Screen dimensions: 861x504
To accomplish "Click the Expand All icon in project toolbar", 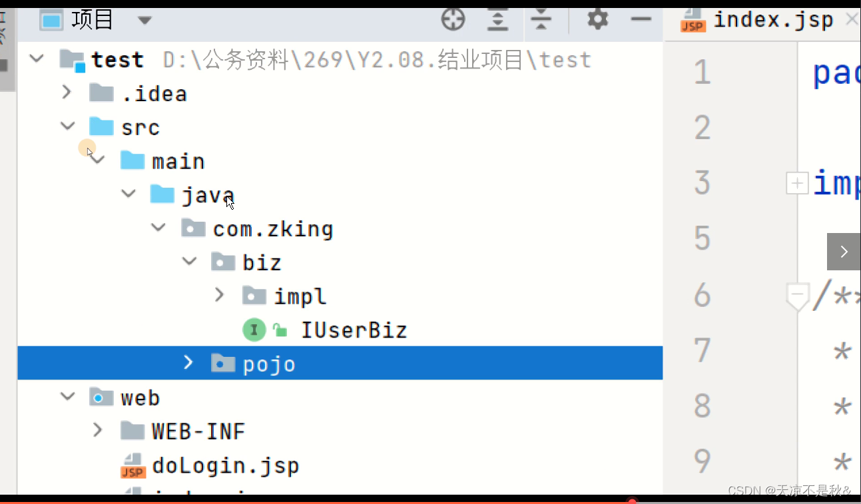I will click(x=497, y=20).
